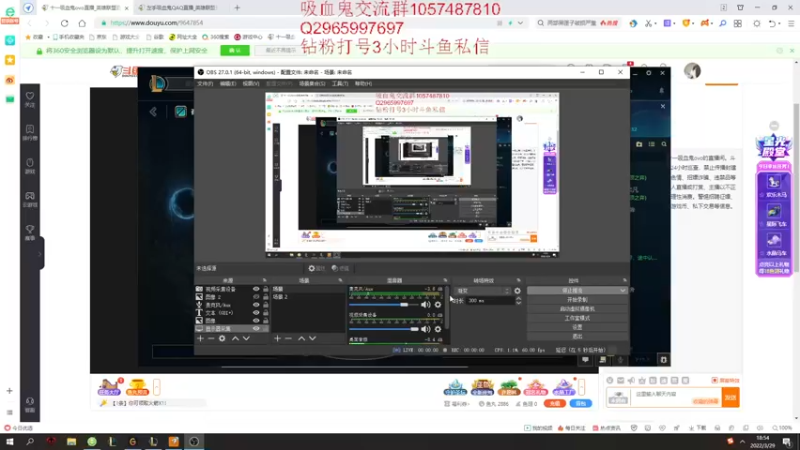This screenshot has height=450, width=800.
Task: Open source properties gear in sources toolbar
Action: click(x=222, y=338)
